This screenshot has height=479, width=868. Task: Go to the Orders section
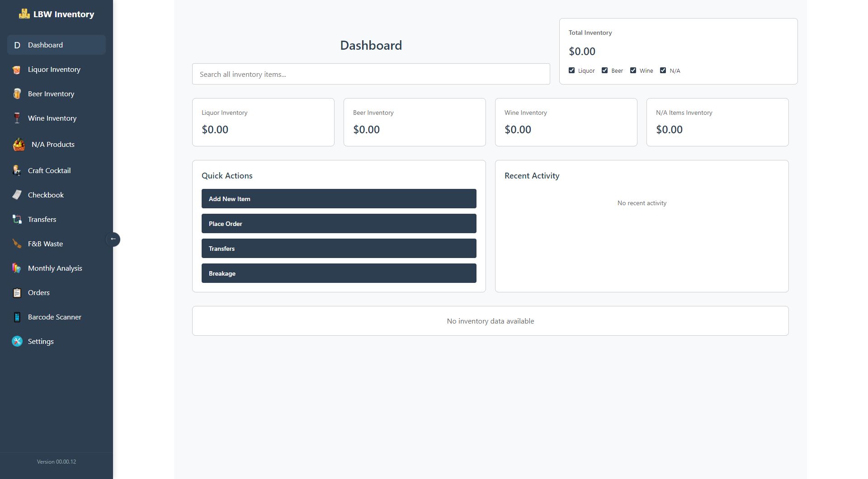(39, 293)
